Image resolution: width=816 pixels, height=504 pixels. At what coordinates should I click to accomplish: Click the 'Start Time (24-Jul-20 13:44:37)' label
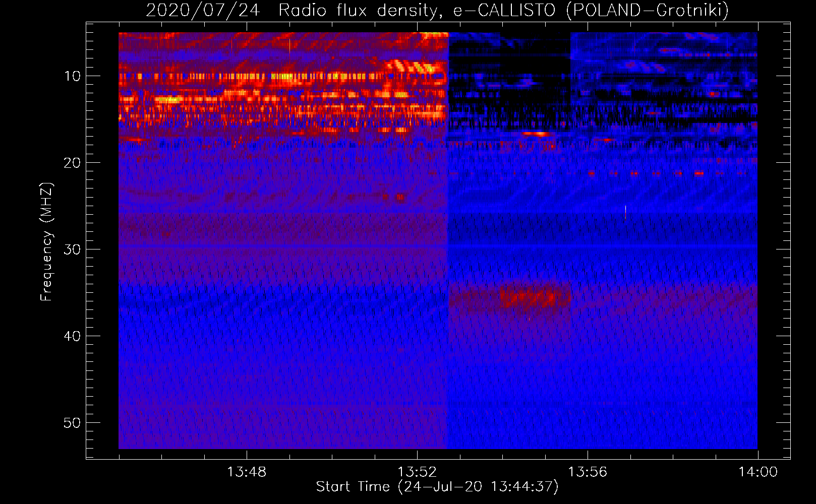pos(437,487)
